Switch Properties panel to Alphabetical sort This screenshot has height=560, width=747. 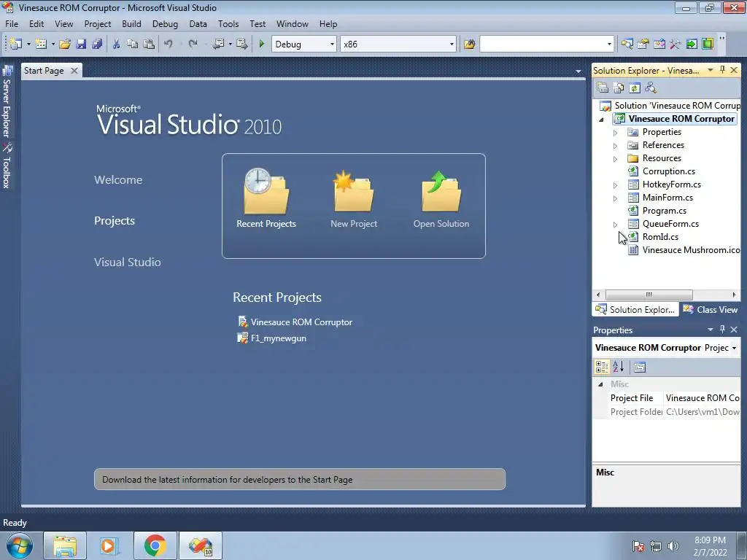(x=619, y=367)
